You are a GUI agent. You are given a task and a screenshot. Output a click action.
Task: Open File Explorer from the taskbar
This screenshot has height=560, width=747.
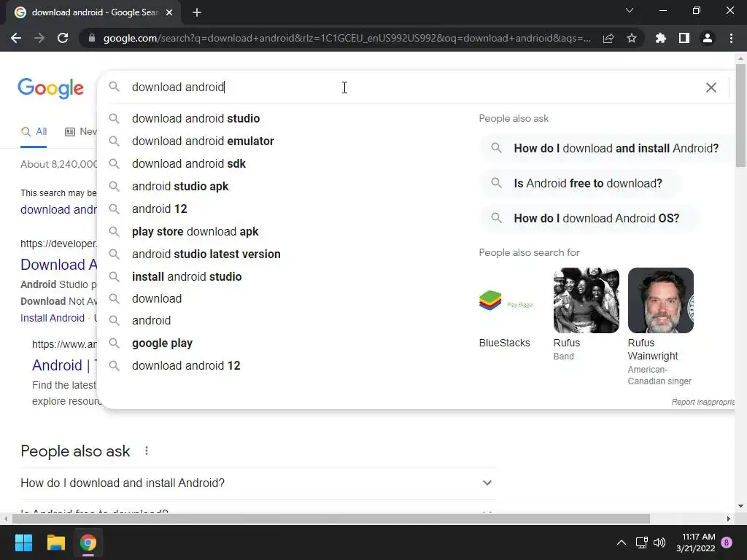[55, 542]
